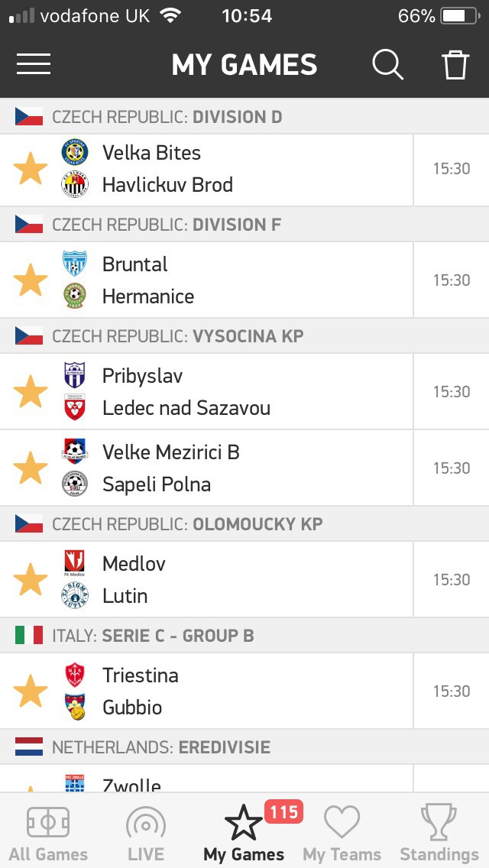Open the Netherlands Eredivisie league header
489x868 pixels.
(244, 747)
